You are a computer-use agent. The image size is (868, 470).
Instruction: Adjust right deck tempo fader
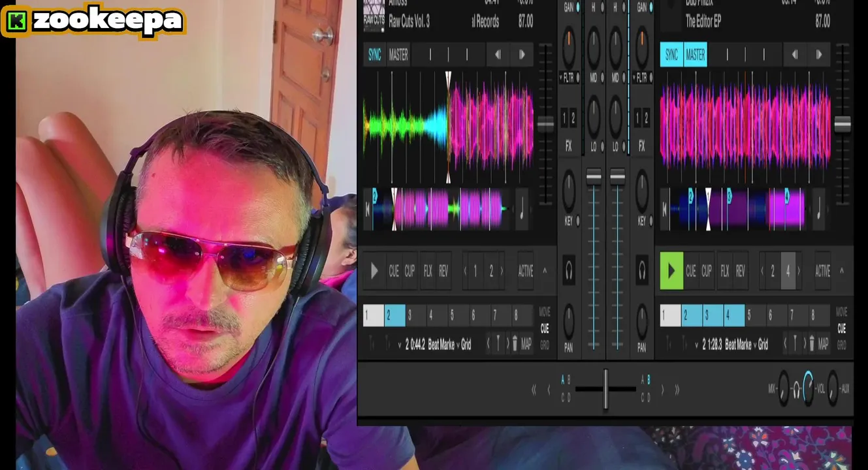843,124
